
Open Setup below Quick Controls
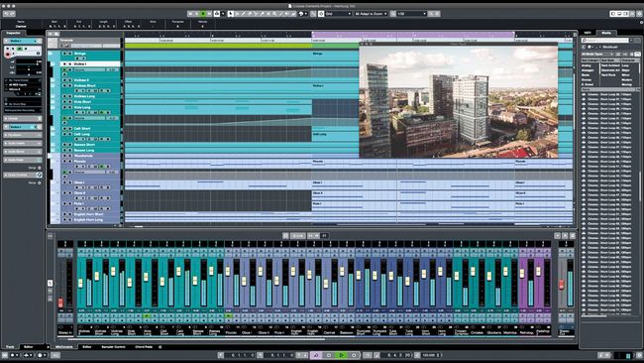tap(33, 182)
